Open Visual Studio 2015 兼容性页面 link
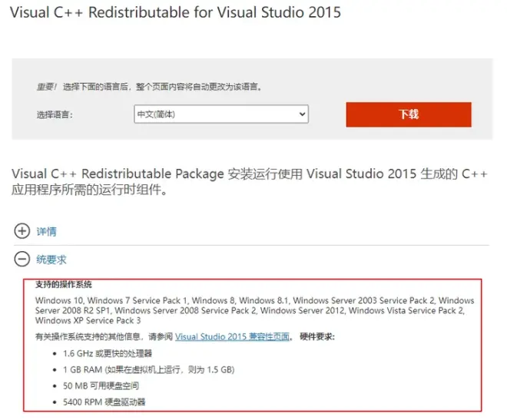Viewport: 507px width, 420px height. 232,336
